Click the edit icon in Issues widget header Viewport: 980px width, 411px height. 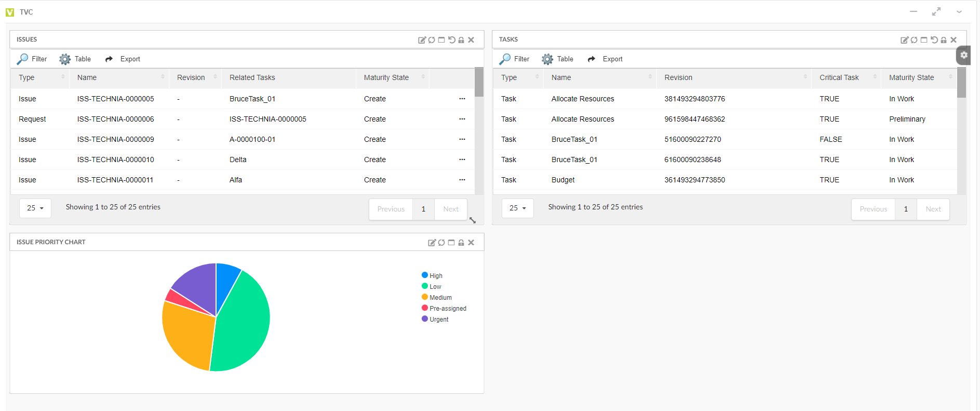tap(422, 40)
